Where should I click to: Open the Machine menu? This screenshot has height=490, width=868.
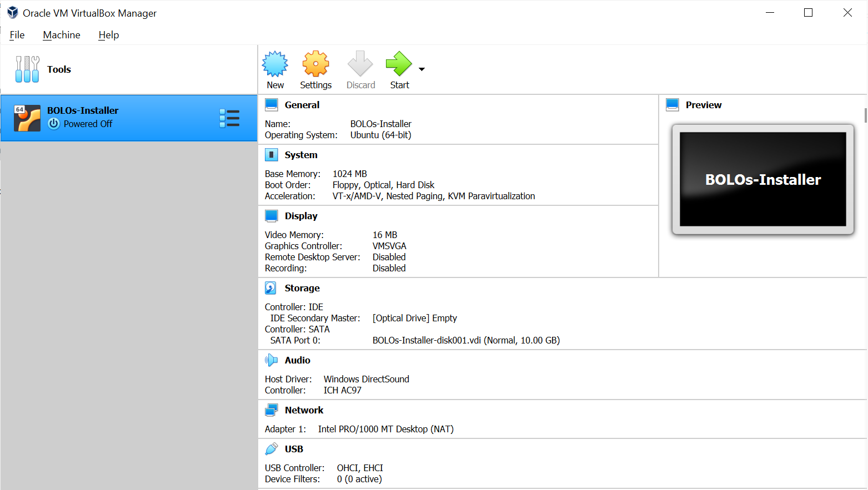click(62, 35)
